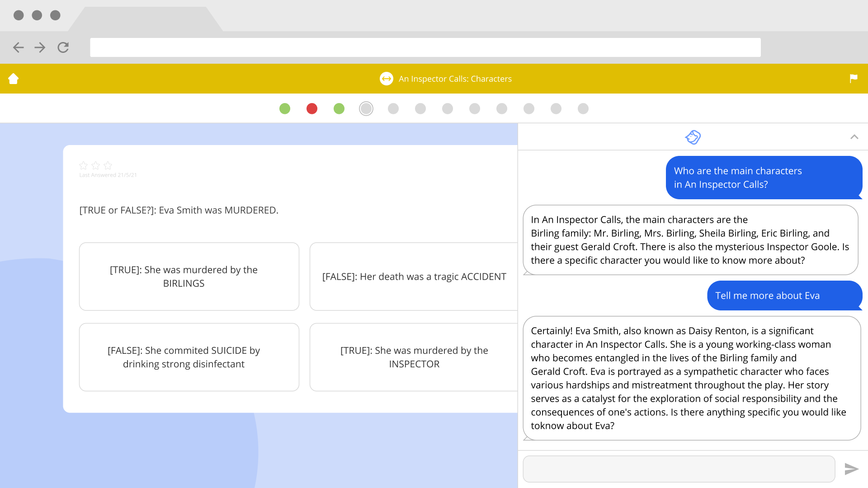Click the swap arrows icon beside title

[x=386, y=79]
